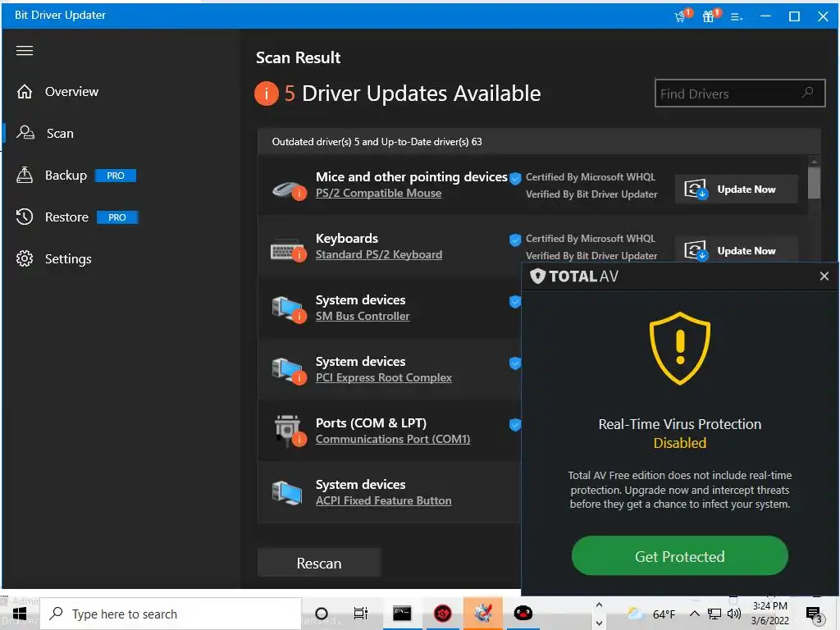Open Communications Port (COM1) link
Viewport: 840px width, 630px height.
pos(393,440)
